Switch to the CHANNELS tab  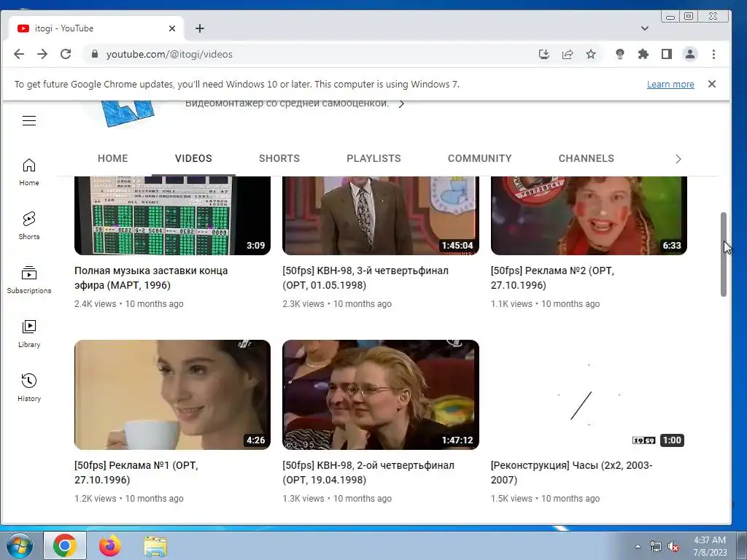coord(586,158)
